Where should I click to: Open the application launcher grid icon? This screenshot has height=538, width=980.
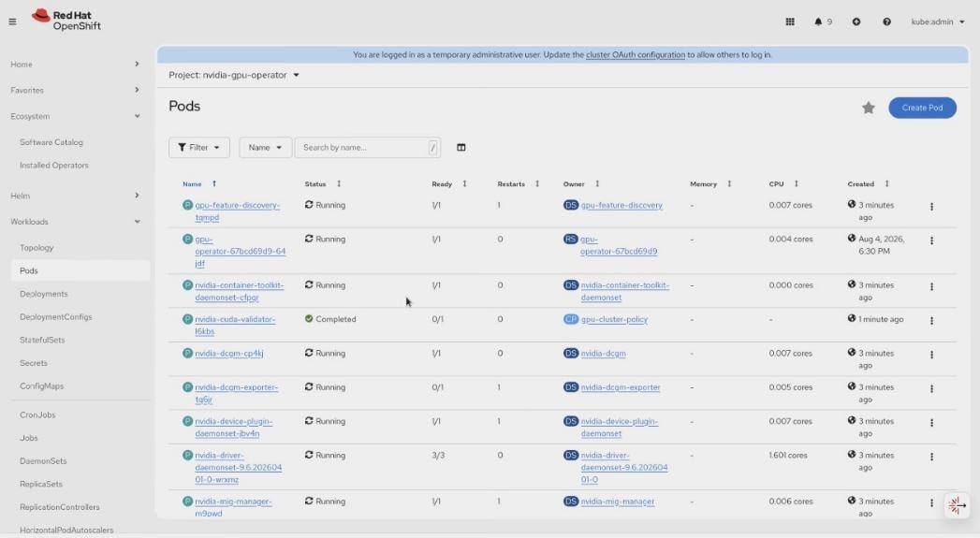pyautogui.click(x=790, y=22)
